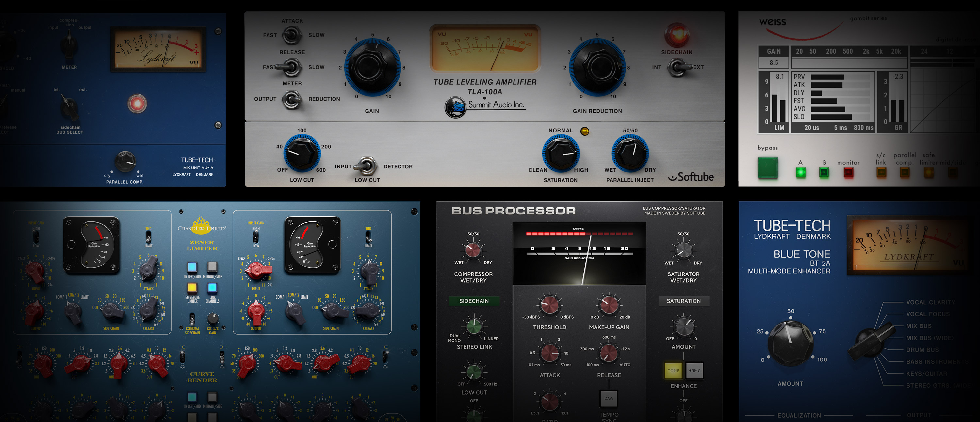Select preset B green LED button

824,172
